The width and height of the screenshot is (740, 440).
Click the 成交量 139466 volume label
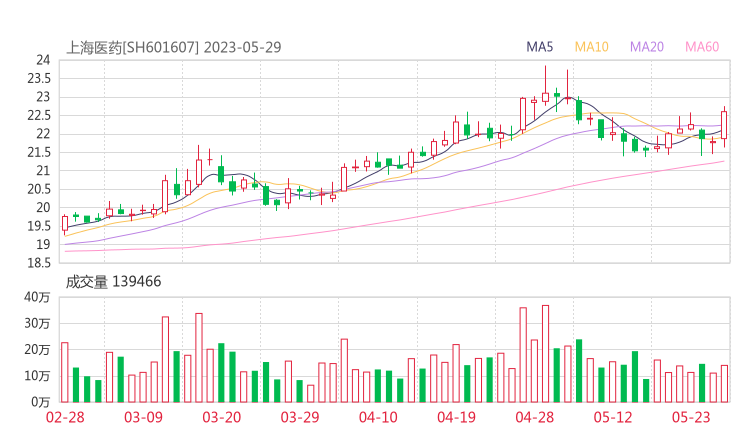click(113, 282)
